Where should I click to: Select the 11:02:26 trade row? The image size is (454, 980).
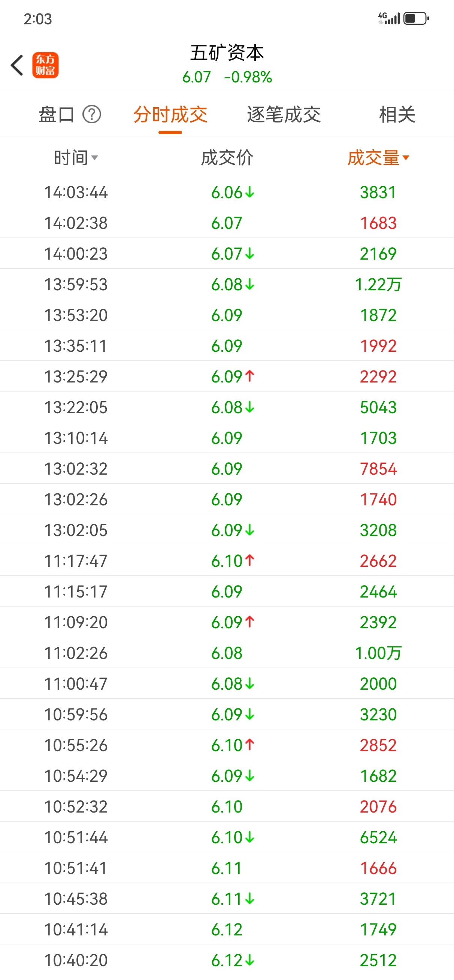tap(227, 653)
